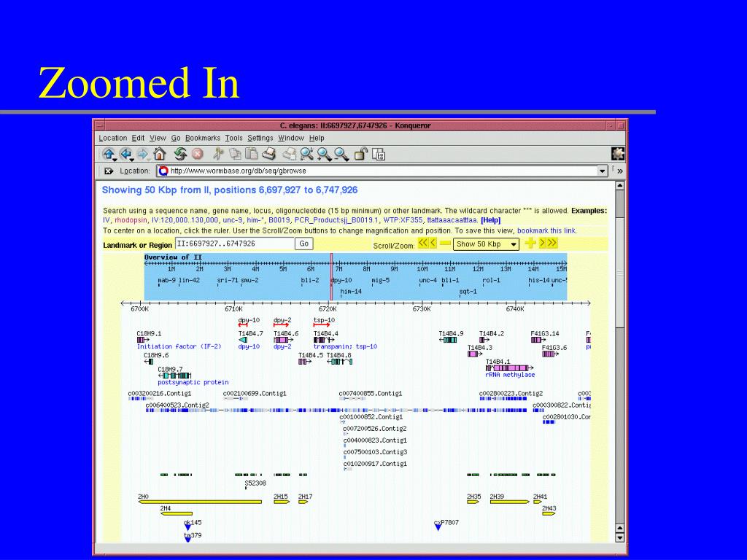This screenshot has height=560, width=747.
Task: Click the URL text in the location bar
Action: (239, 171)
